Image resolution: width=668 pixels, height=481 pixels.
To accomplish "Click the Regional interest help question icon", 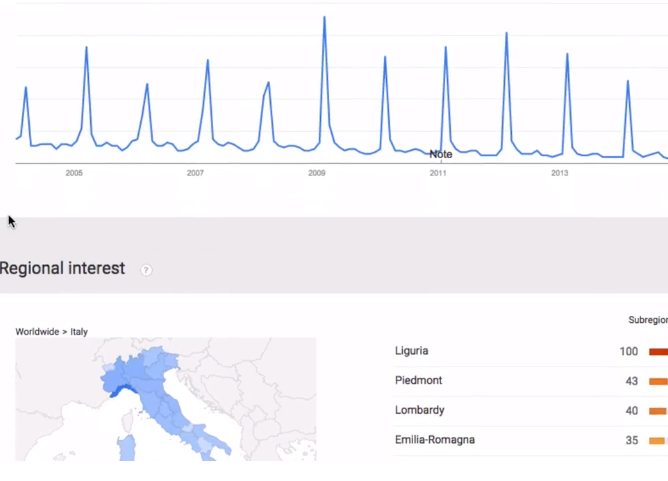I will click(x=146, y=270).
